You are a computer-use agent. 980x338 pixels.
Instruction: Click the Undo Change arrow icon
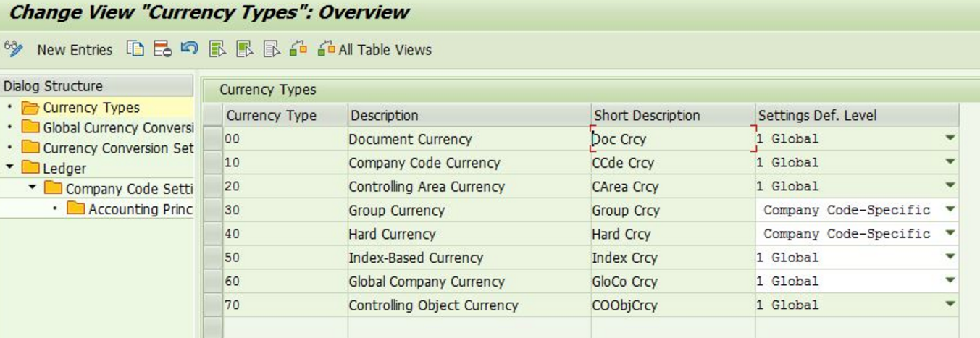(x=189, y=48)
